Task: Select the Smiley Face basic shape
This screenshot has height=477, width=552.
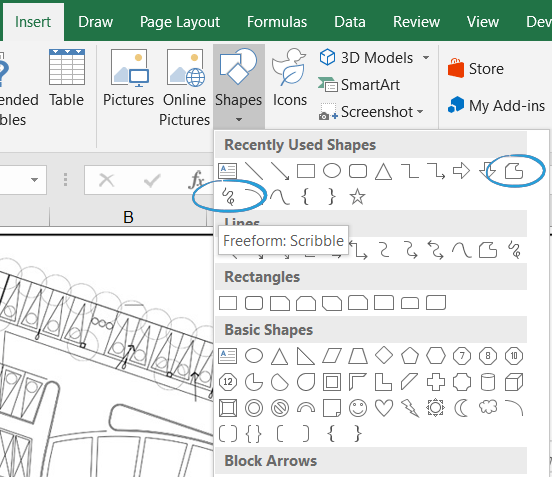Action: pyautogui.click(x=358, y=408)
